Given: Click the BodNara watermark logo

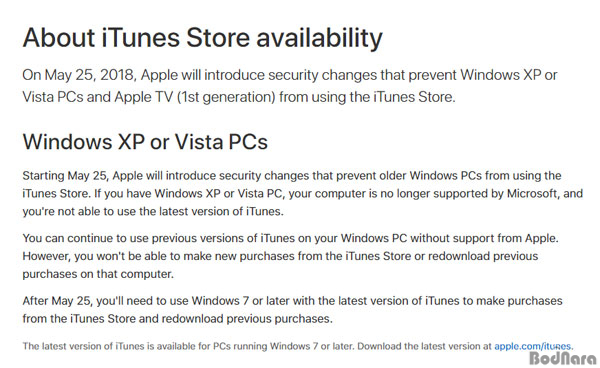Looking at the screenshot, I should tap(563, 359).
